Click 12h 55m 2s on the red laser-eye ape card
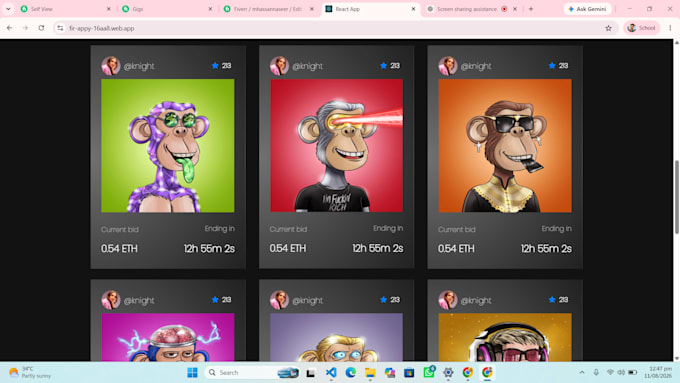 pyautogui.click(x=377, y=249)
